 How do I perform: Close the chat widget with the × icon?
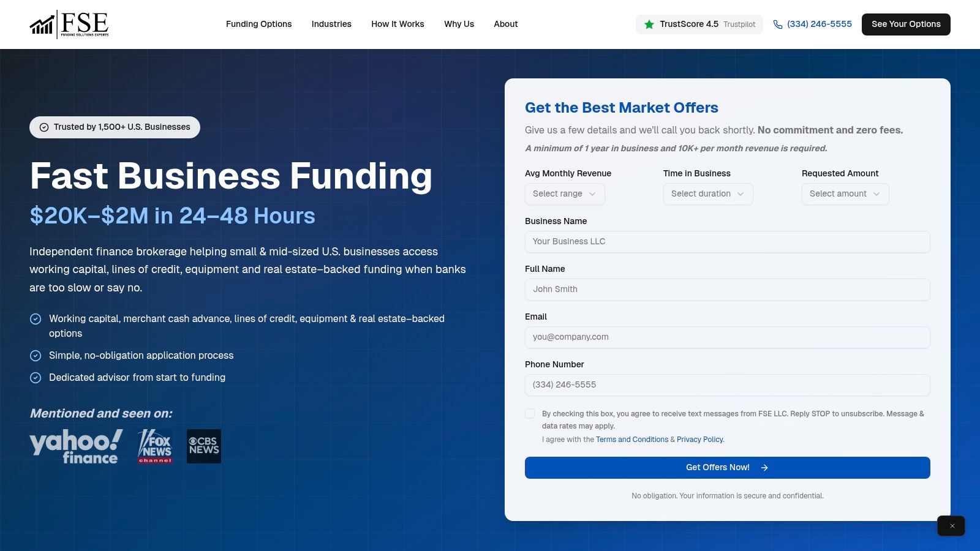tap(951, 525)
